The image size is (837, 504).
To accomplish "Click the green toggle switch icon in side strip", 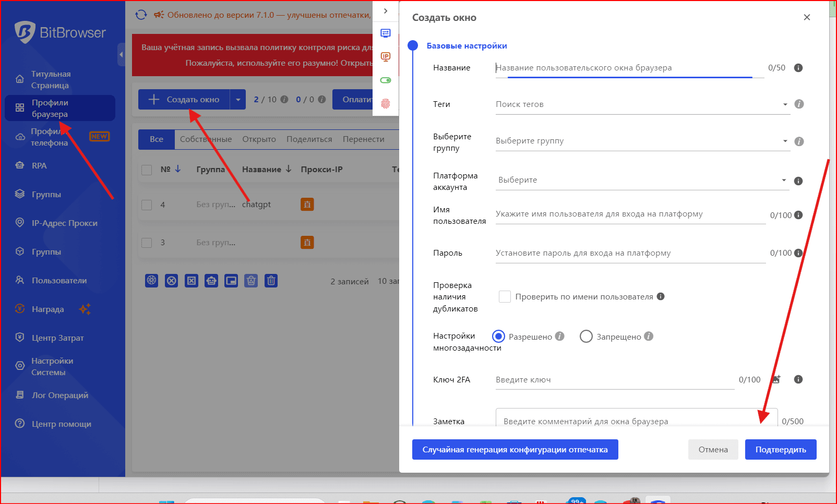I will 386,80.
